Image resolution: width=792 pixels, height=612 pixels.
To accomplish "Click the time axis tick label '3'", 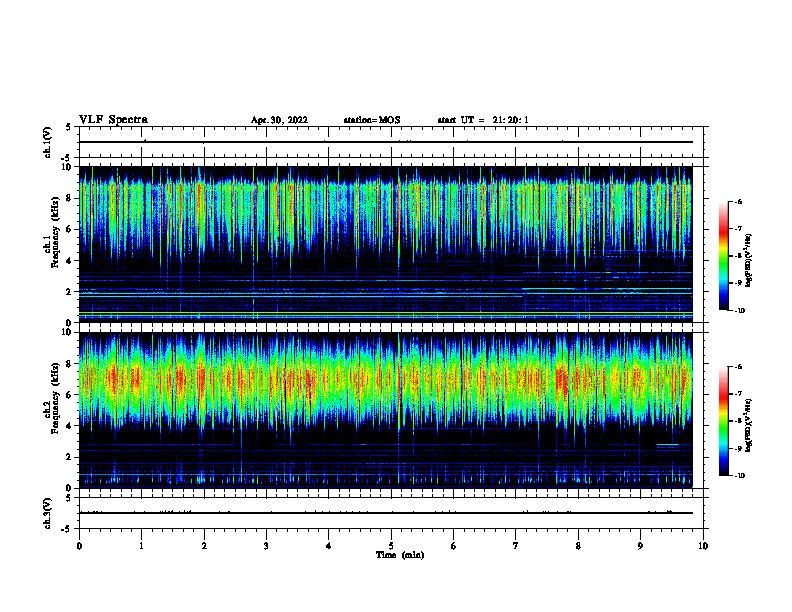I will pyautogui.click(x=266, y=546).
